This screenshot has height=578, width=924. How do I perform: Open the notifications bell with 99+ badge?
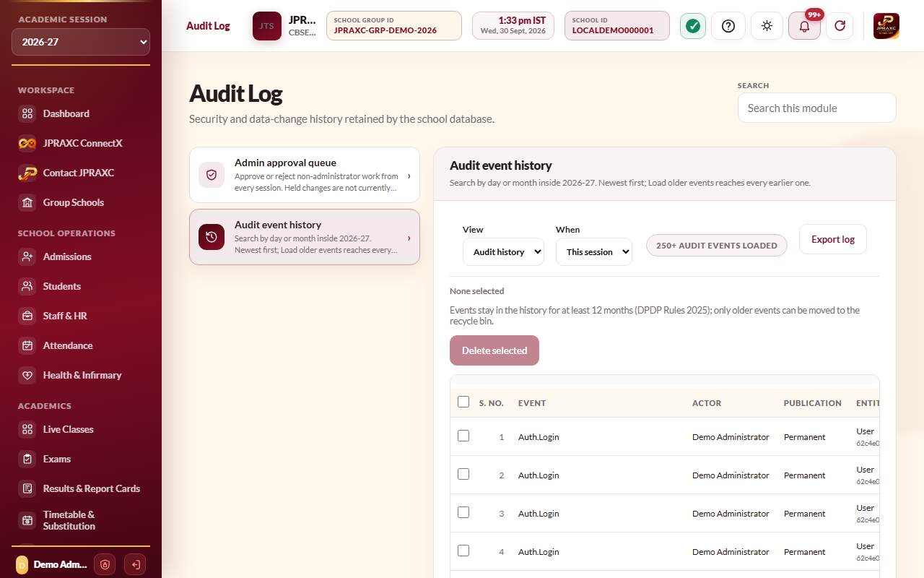[x=804, y=26]
